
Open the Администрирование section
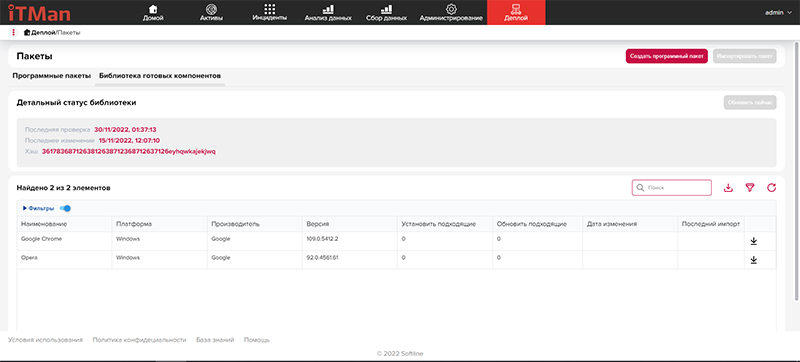[451, 13]
